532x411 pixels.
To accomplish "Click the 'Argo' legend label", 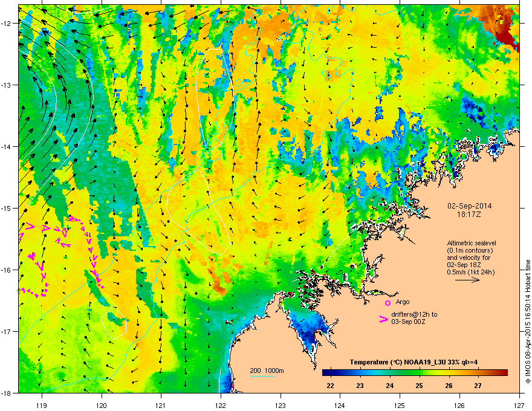I will [403, 302].
